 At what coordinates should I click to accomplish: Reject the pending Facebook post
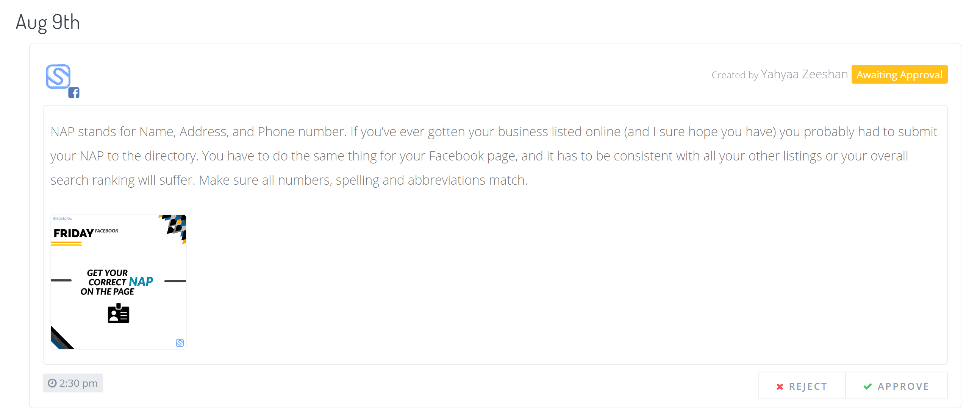coord(802,386)
